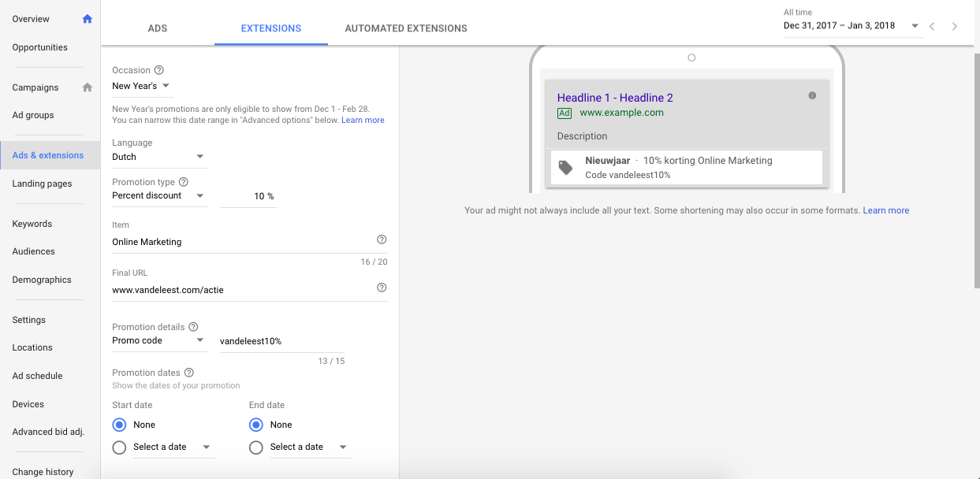Image resolution: width=980 pixels, height=479 pixels.
Task: Open Keywords in the left sidebar
Action: tap(32, 224)
